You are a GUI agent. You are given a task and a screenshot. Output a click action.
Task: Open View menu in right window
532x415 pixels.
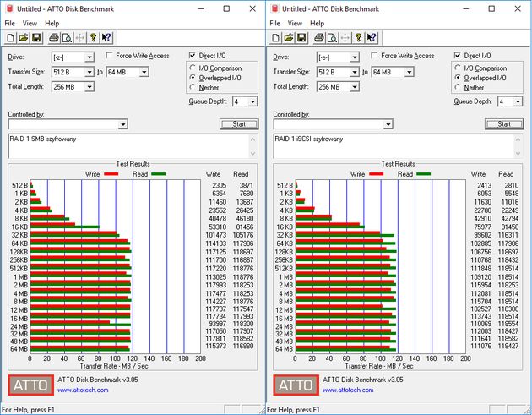(x=296, y=23)
